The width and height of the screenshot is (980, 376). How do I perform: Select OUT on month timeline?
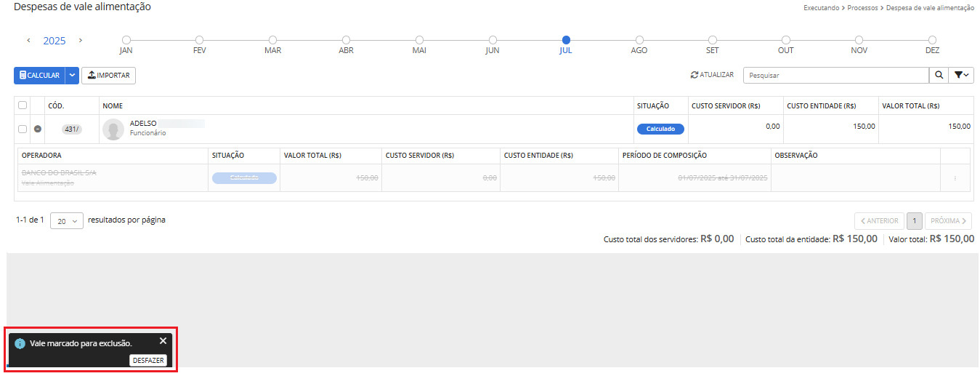pyautogui.click(x=786, y=40)
